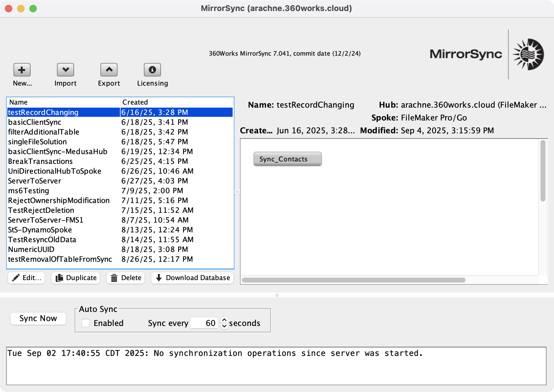Select the RejectOwnershipModification row
The image size is (554, 392).
[x=120, y=200]
